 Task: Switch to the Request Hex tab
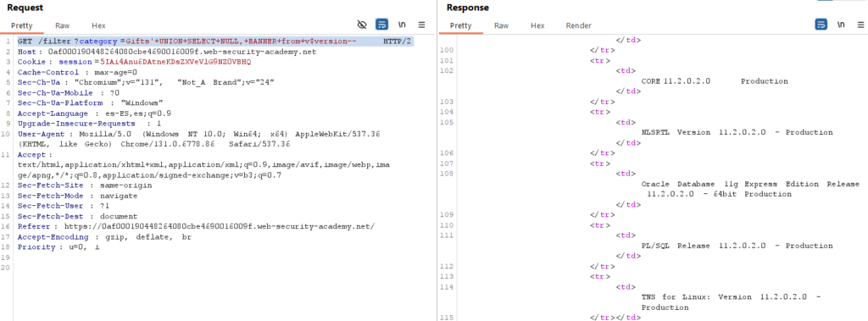(x=98, y=25)
